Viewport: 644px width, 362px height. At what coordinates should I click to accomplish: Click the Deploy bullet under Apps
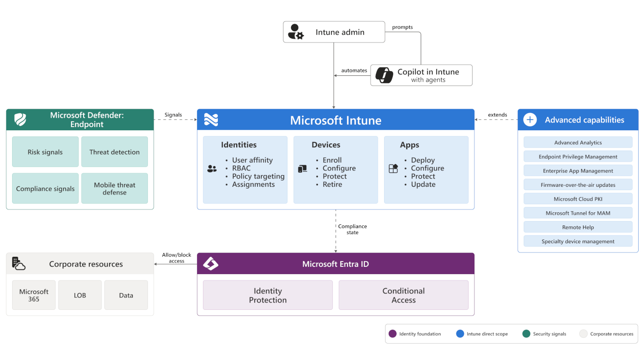pyautogui.click(x=423, y=160)
